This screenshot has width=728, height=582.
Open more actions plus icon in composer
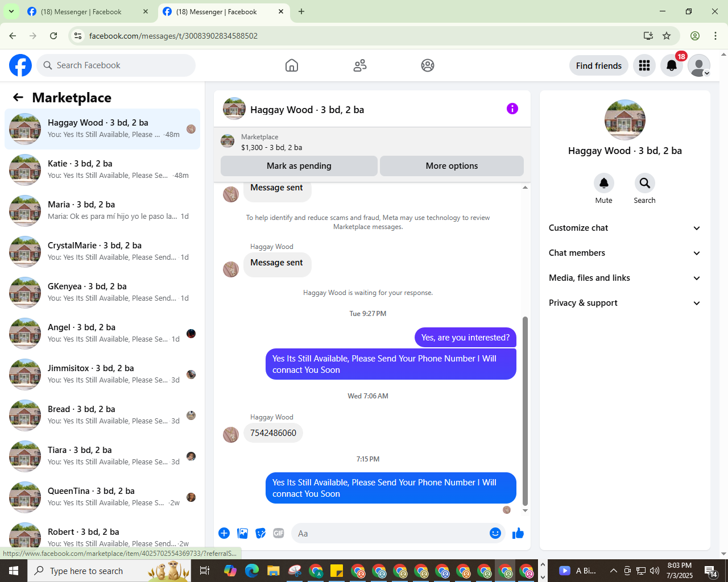click(224, 533)
